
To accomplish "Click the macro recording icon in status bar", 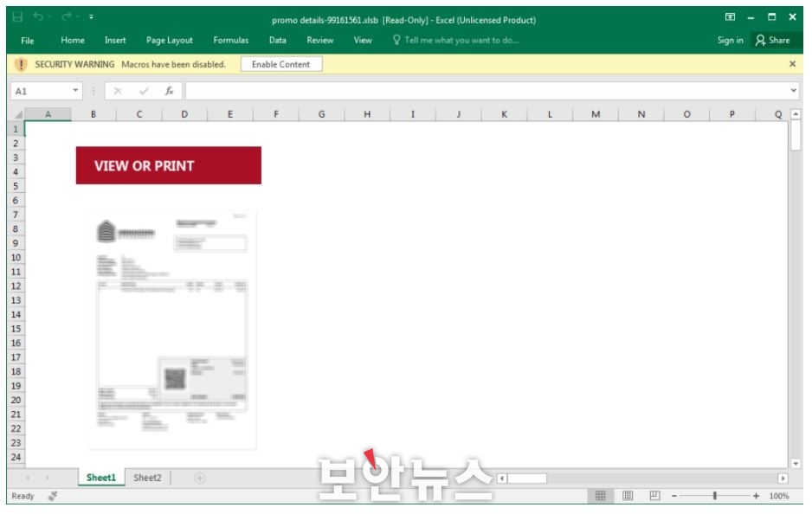I will tap(52, 497).
